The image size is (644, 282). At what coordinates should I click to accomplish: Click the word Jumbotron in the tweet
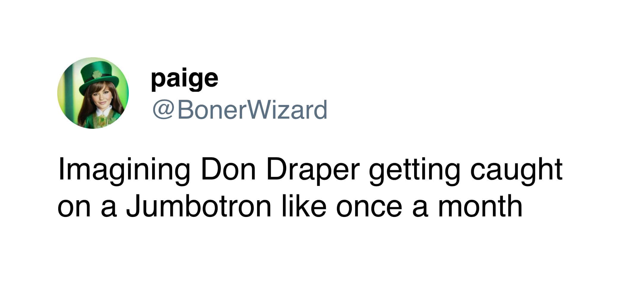(199, 206)
